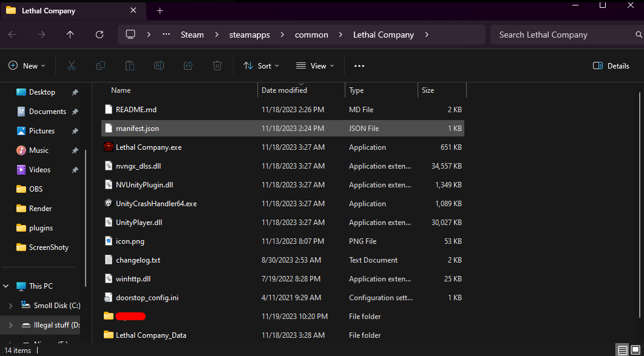Go up one directory level
This screenshot has width=644, height=356.
(x=70, y=35)
